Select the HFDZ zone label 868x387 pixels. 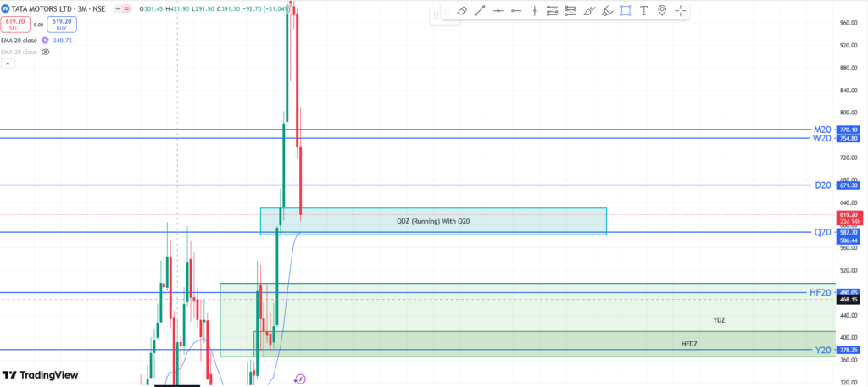coord(689,344)
